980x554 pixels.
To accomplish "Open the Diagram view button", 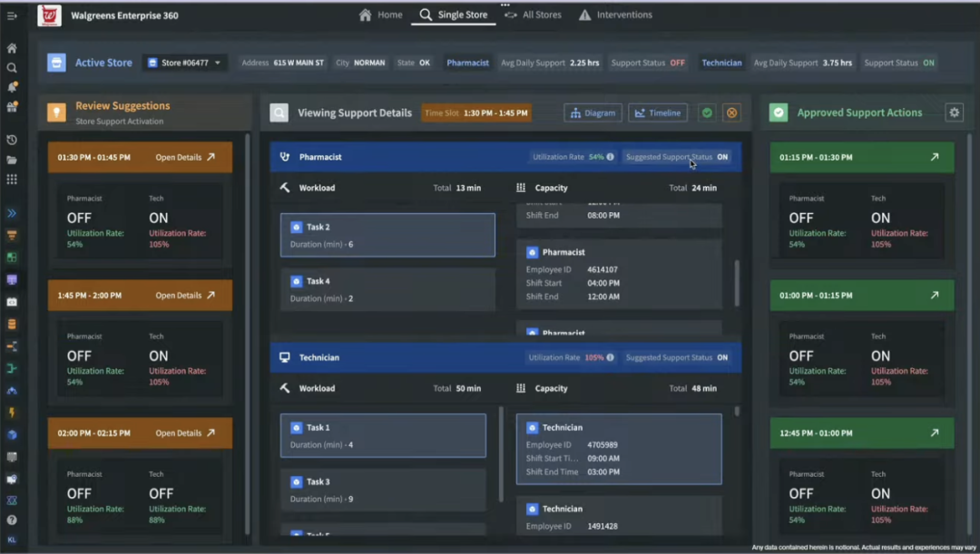I will 593,113.
